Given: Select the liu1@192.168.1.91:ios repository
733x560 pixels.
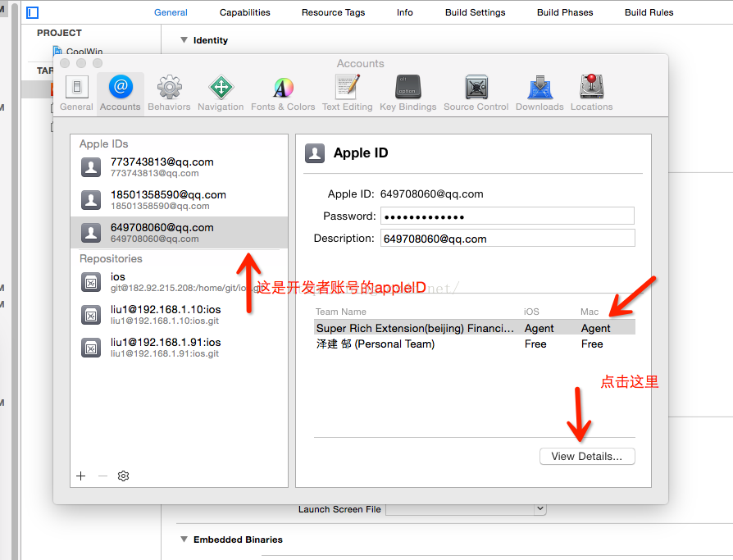Looking at the screenshot, I should pyautogui.click(x=179, y=348).
